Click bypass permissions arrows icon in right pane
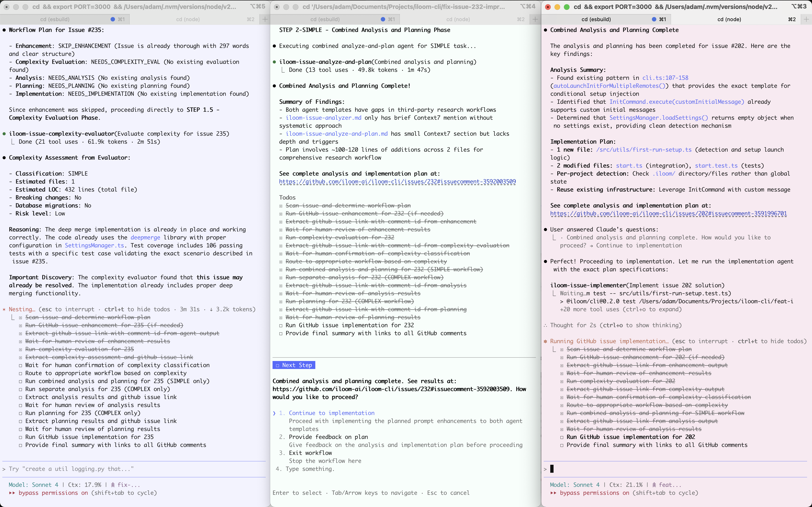 tap(553, 493)
